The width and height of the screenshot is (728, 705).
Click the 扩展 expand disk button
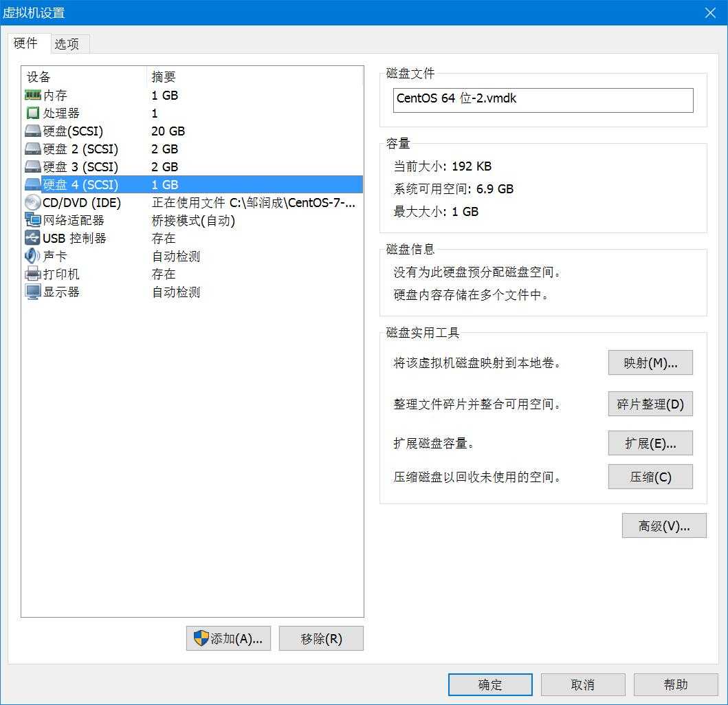(x=650, y=443)
